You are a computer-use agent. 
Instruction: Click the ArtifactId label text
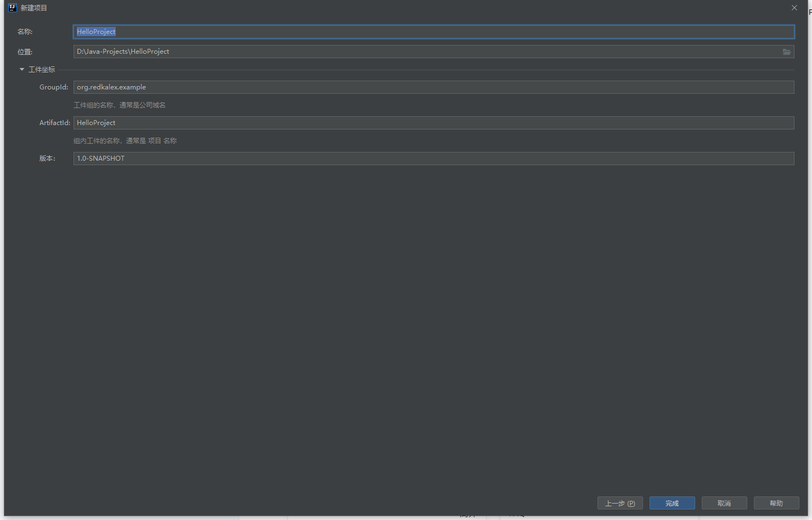click(54, 123)
